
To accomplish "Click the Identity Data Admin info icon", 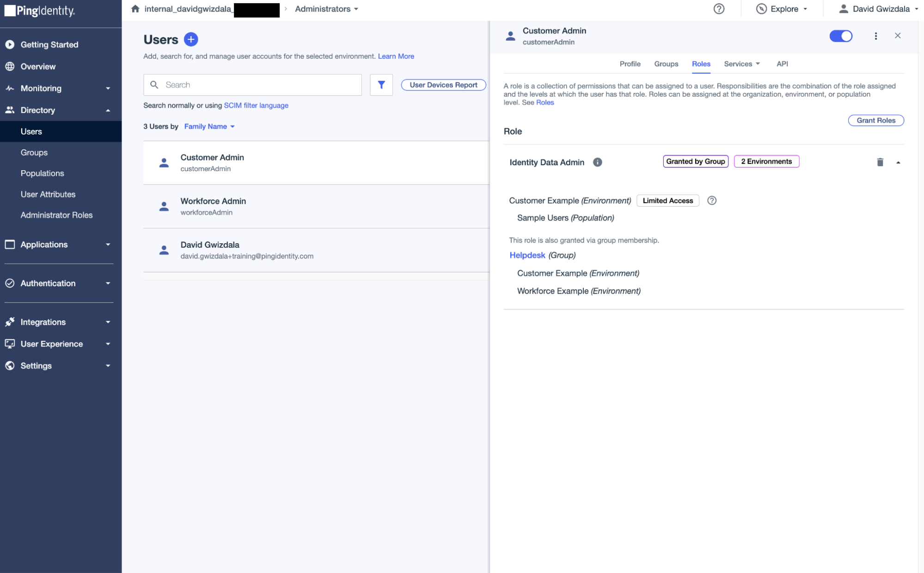I will click(598, 162).
